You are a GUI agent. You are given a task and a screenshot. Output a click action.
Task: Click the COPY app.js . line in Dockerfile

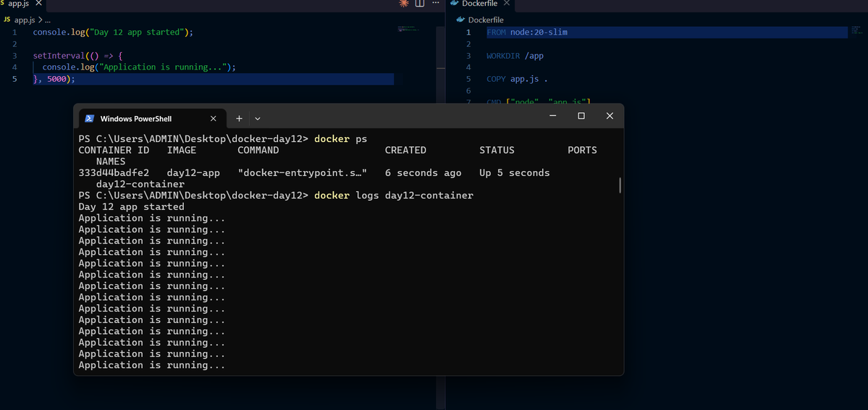pos(517,79)
